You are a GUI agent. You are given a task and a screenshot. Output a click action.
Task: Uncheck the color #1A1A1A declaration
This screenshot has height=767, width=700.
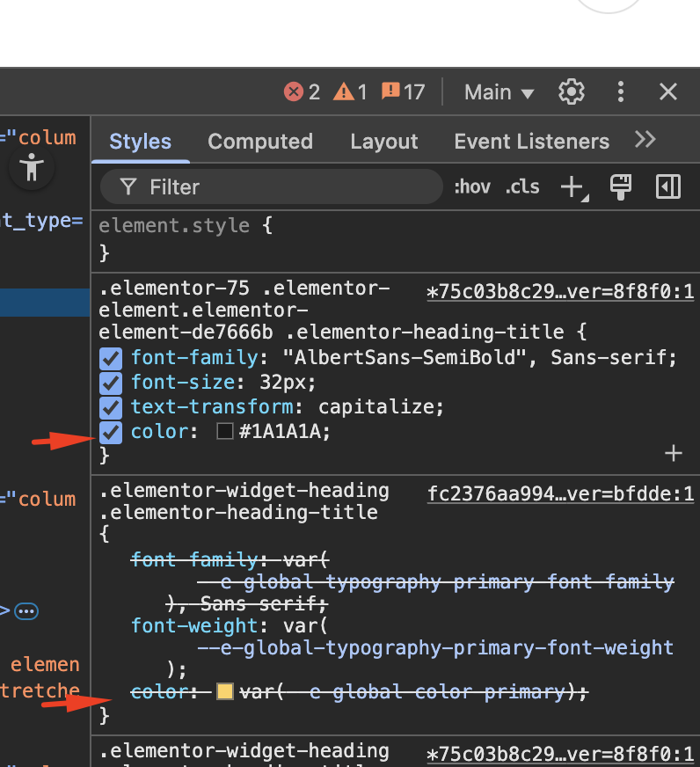click(111, 433)
